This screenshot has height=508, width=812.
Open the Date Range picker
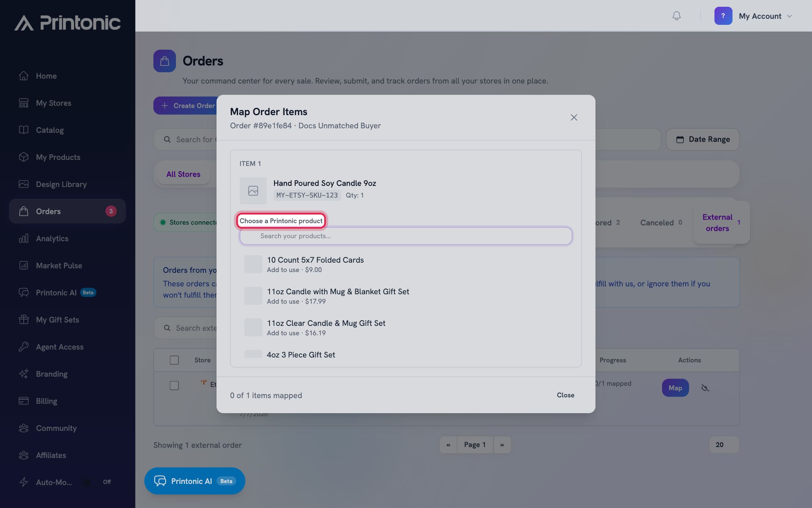pos(703,139)
